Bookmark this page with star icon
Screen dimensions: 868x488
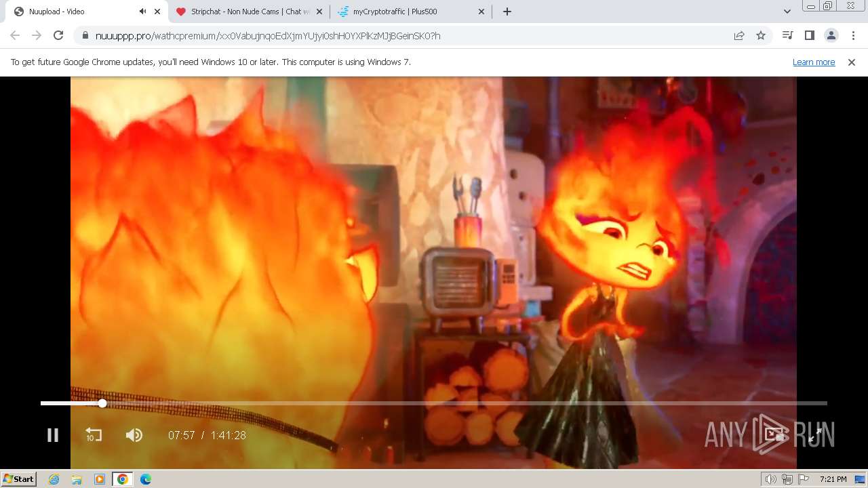click(761, 35)
